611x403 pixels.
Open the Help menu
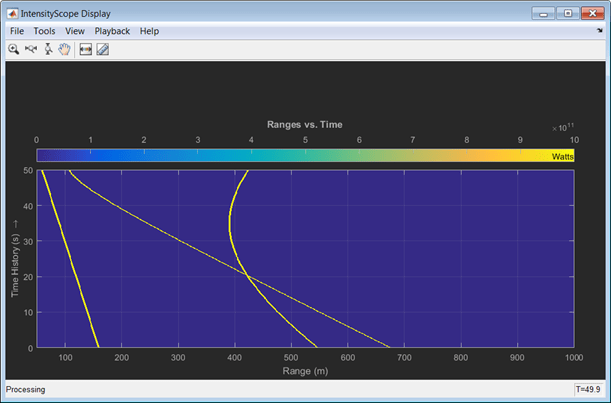point(149,31)
